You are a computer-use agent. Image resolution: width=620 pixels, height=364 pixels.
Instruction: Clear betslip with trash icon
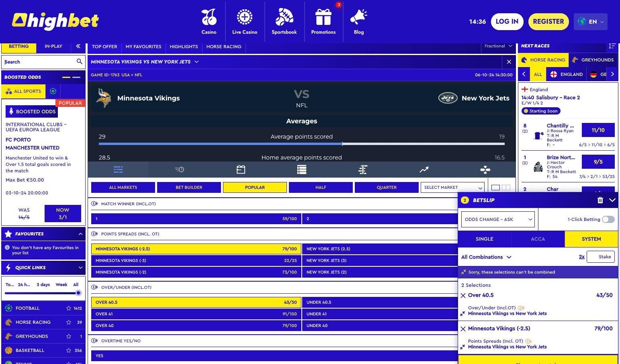click(600, 200)
